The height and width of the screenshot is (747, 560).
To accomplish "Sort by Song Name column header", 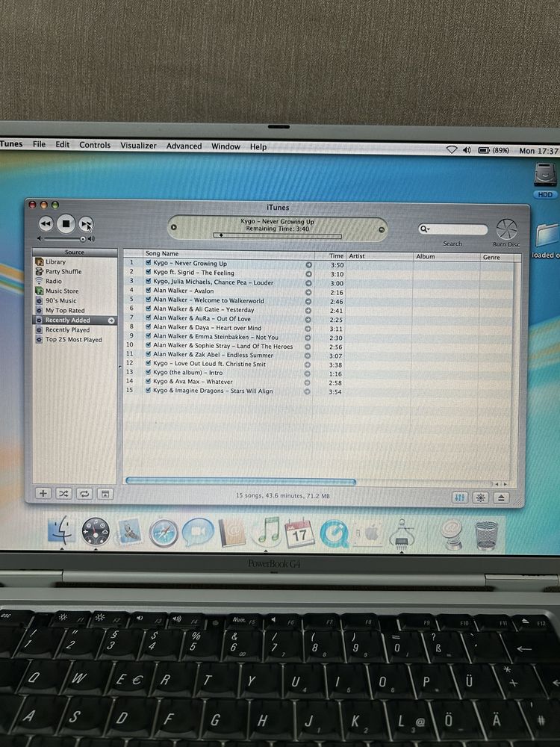I will [228, 254].
